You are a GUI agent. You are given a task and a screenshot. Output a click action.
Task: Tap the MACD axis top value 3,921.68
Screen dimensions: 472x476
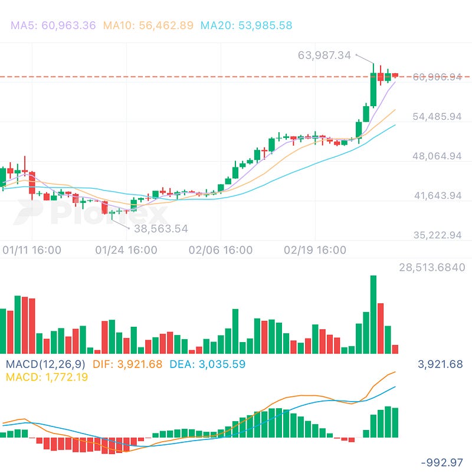click(x=440, y=364)
